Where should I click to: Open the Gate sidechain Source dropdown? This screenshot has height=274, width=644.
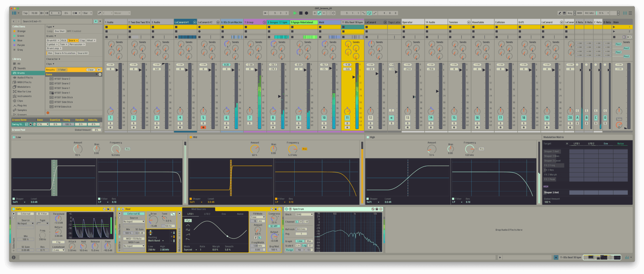pyautogui.click(x=25, y=223)
